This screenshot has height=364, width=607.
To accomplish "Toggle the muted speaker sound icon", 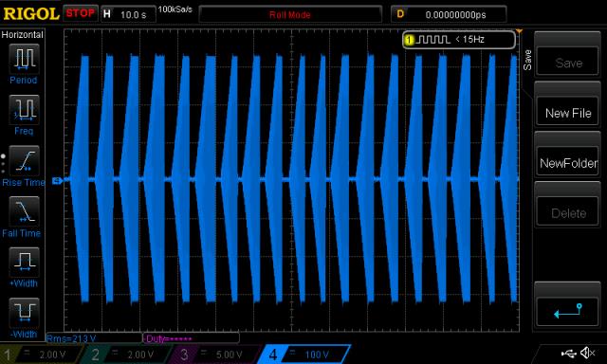I will (x=588, y=353).
